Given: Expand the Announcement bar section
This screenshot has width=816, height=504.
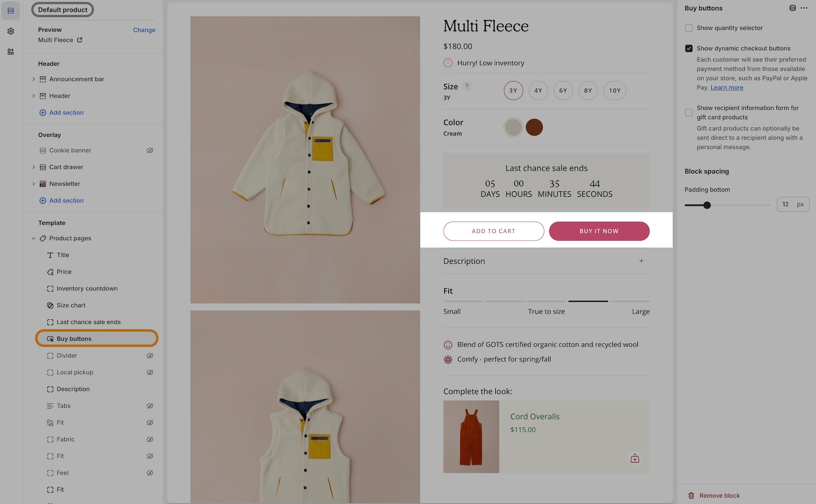Looking at the screenshot, I should pos(34,79).
